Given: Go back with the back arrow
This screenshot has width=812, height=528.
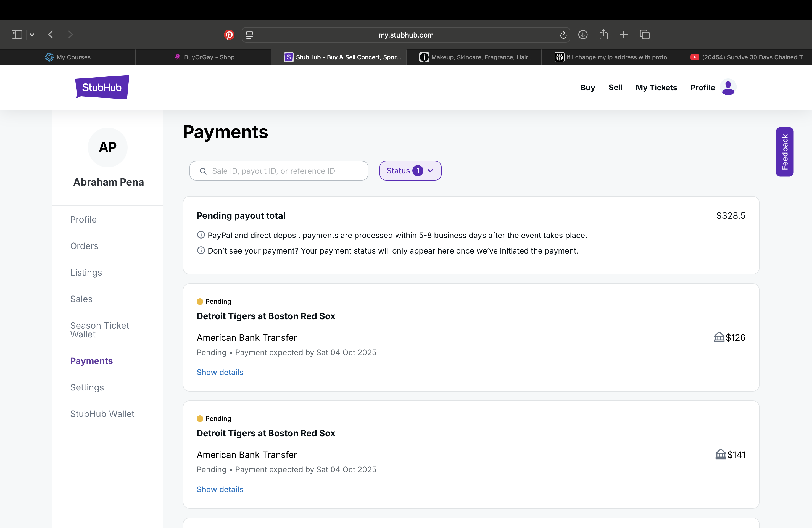Looking at the screenshot, I should pyautogui.click(x=51, y=35).
